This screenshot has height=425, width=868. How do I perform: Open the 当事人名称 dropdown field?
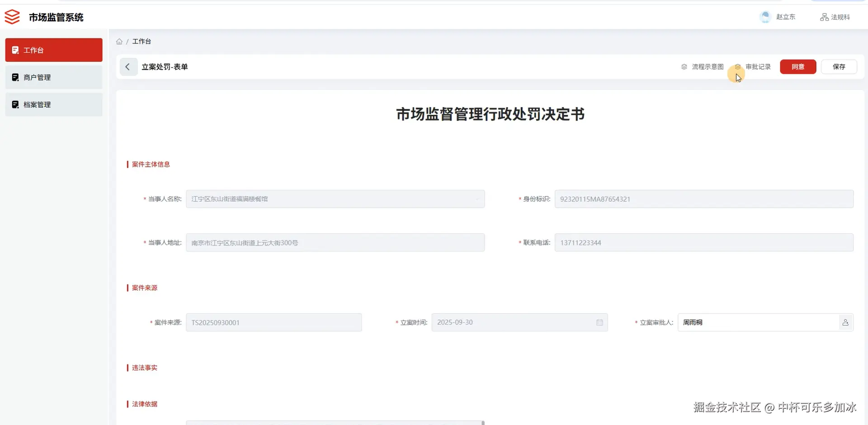pos(335,199)
